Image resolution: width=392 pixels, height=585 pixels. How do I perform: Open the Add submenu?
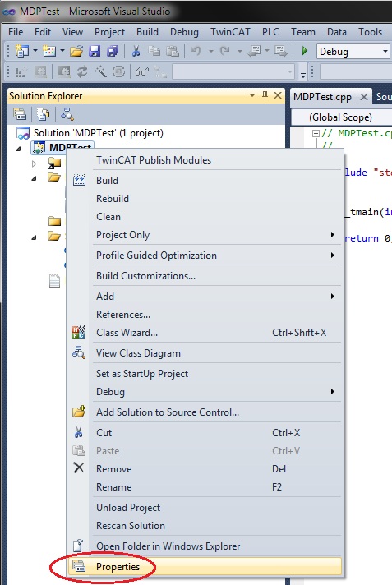pos(205,297)
